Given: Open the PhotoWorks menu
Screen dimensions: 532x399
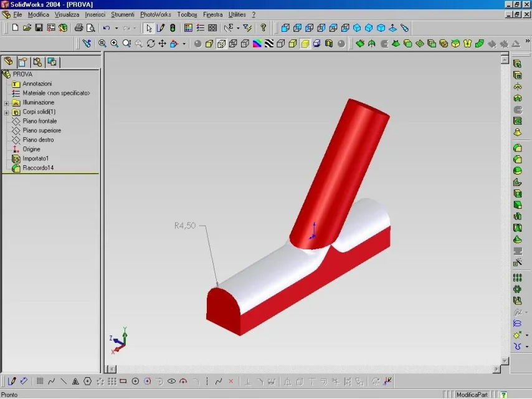Looking at the screenshot, I should click(156, 14).
